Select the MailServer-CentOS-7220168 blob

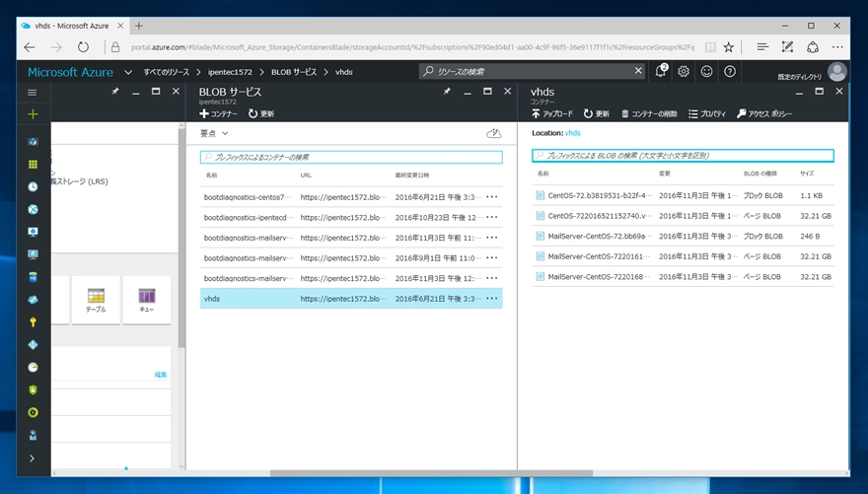[683, 277]
